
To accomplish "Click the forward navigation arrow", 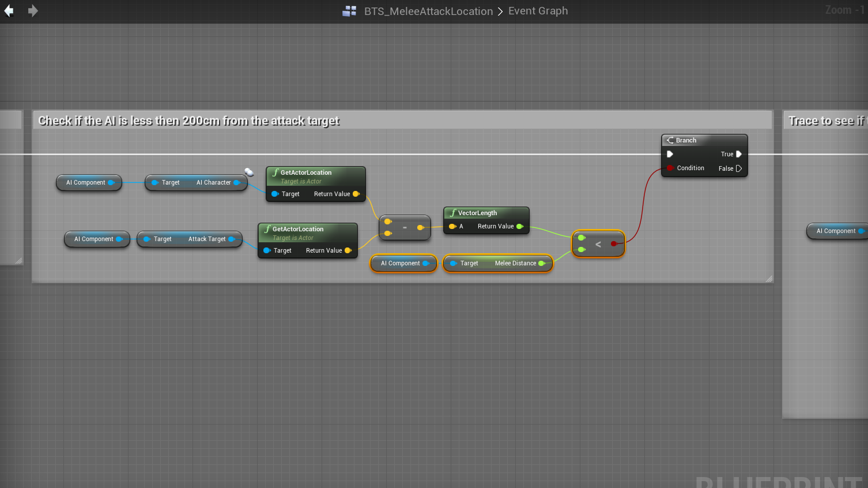I will point(33,11).
